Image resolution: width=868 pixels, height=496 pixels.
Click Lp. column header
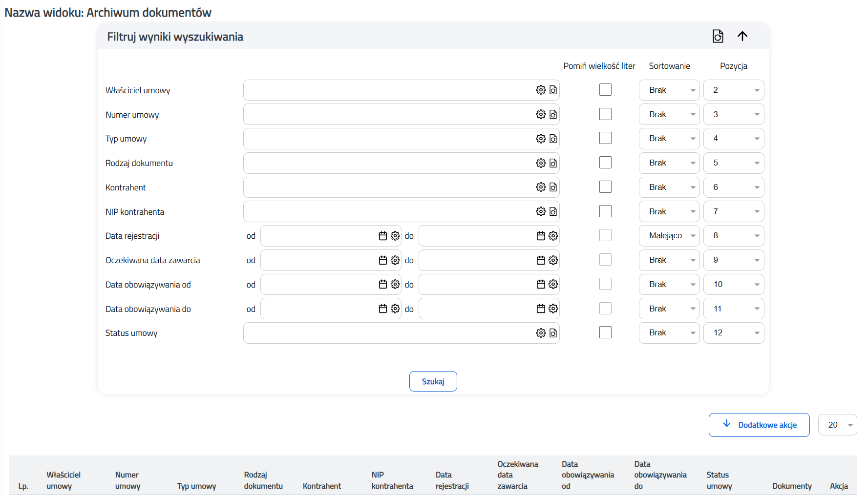pos(23,486)
